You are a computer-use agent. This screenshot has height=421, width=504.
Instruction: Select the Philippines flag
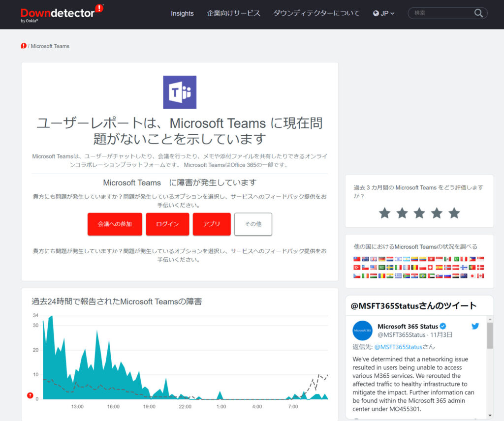coord(472,259)
